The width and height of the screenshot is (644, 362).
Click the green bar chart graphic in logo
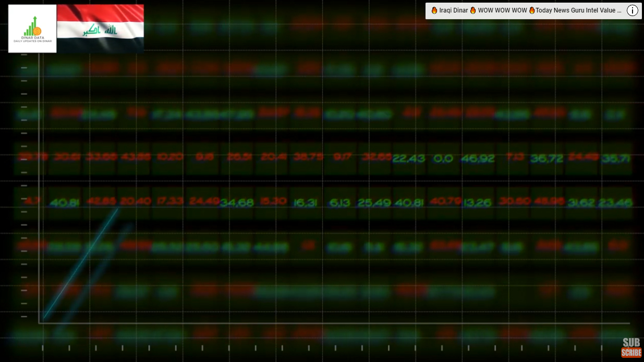(x=32, y=27)
